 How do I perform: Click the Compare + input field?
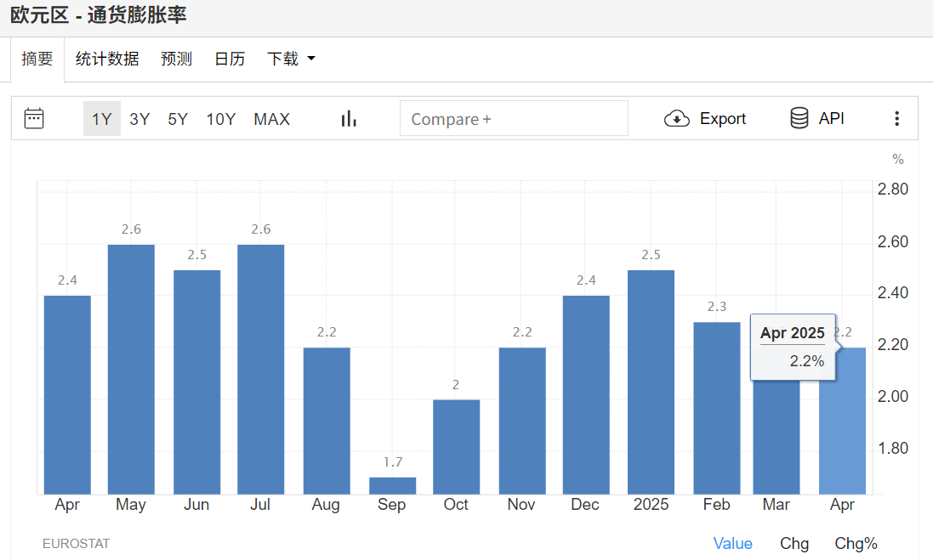(514, 118)
